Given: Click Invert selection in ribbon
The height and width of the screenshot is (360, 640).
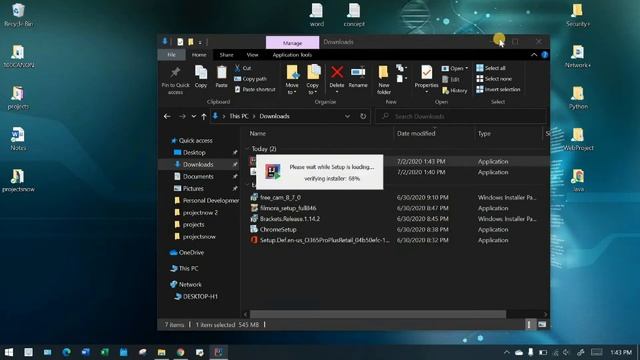Looking at the screenshot, I should (x=498, y=89).
